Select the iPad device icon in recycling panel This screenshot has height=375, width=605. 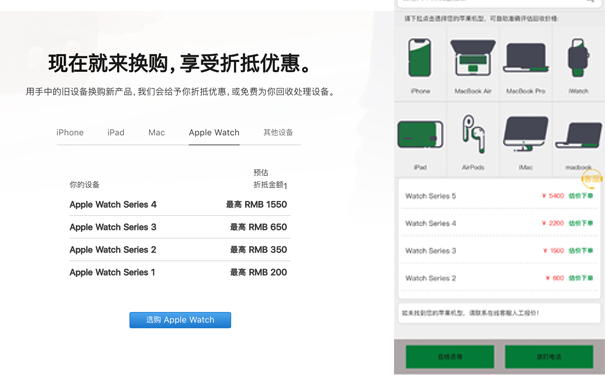(420, 134)
